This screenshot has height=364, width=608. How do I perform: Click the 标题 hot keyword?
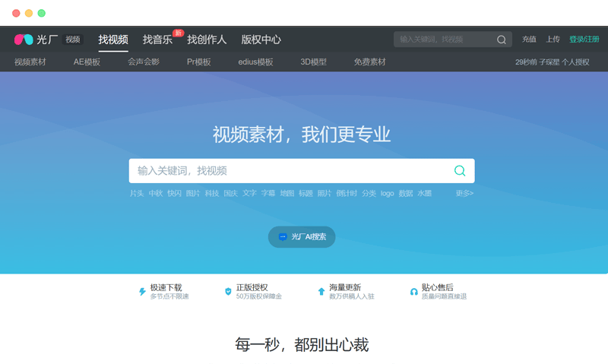point(306,193)
